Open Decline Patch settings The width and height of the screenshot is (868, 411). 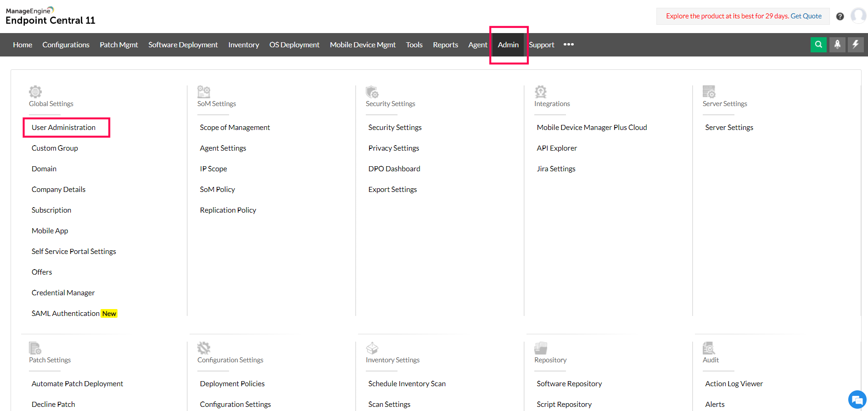53,404
